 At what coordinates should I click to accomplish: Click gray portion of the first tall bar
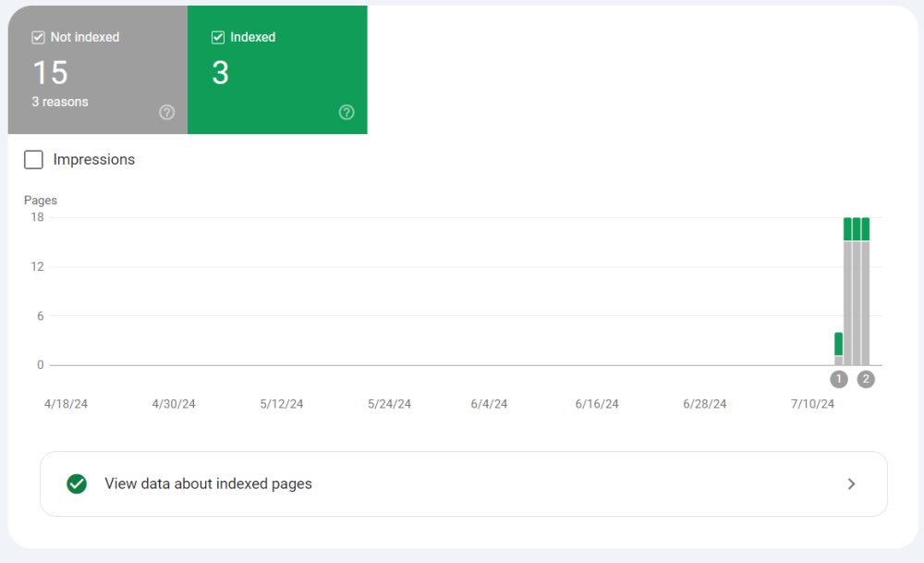point(847,305)
